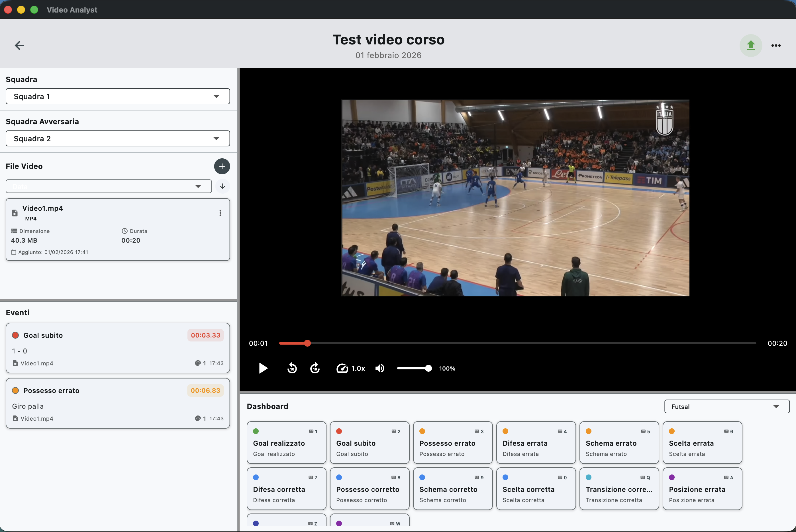Tag event Possesso errato in dashboard

tap(453, 442)
